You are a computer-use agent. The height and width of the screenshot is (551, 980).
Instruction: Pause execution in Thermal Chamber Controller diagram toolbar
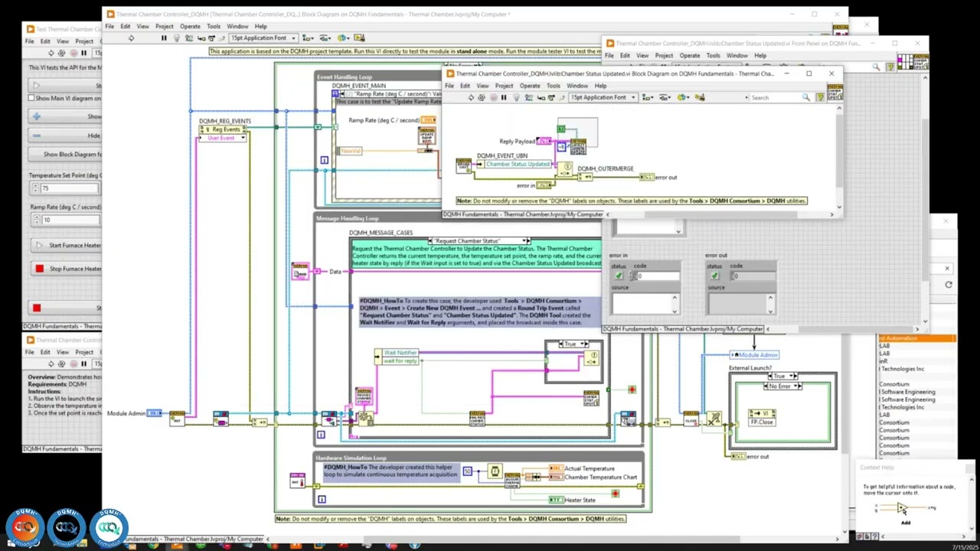pos(164,37)
